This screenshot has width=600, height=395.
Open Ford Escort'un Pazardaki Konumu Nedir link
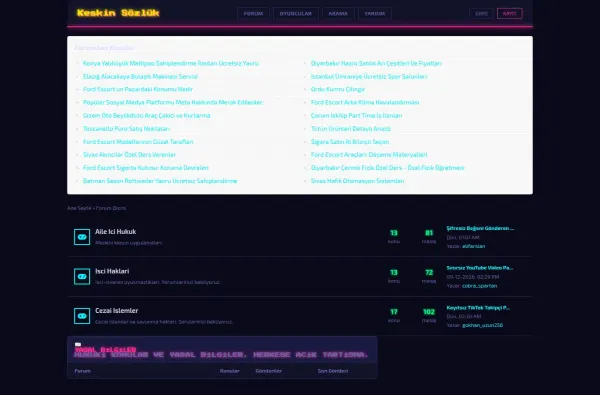(x=138, y=89)
